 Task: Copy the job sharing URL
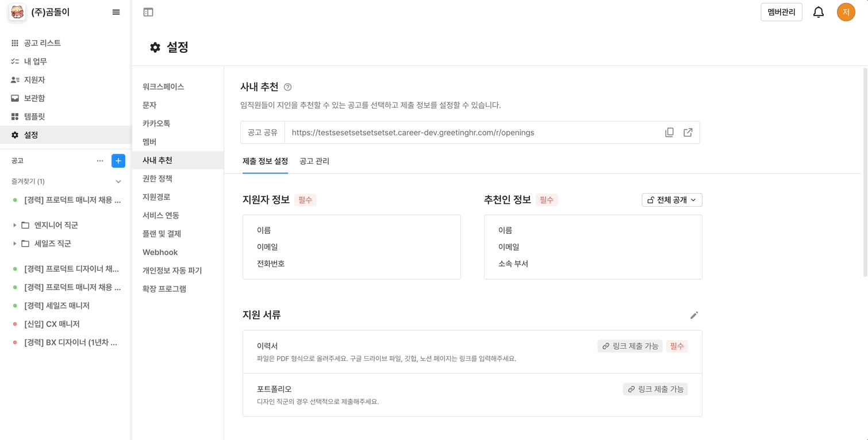click(x=669, y=133)
